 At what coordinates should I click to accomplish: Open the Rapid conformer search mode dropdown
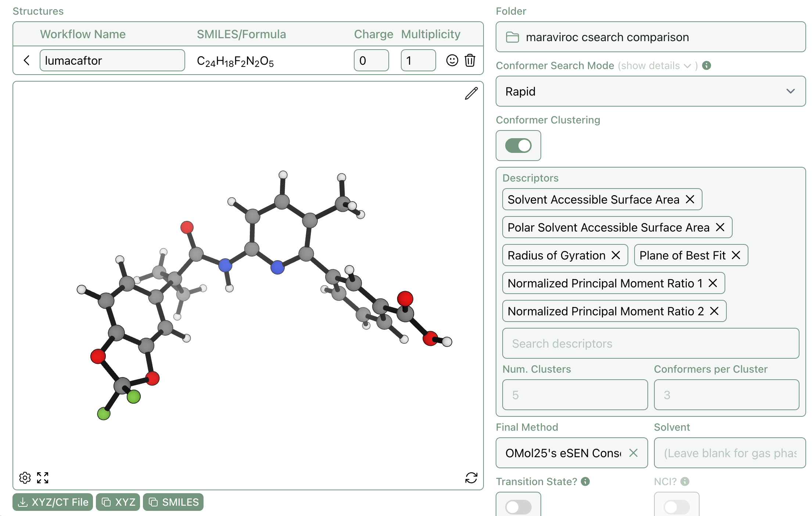pyautogui.click(x=650, y=91)
